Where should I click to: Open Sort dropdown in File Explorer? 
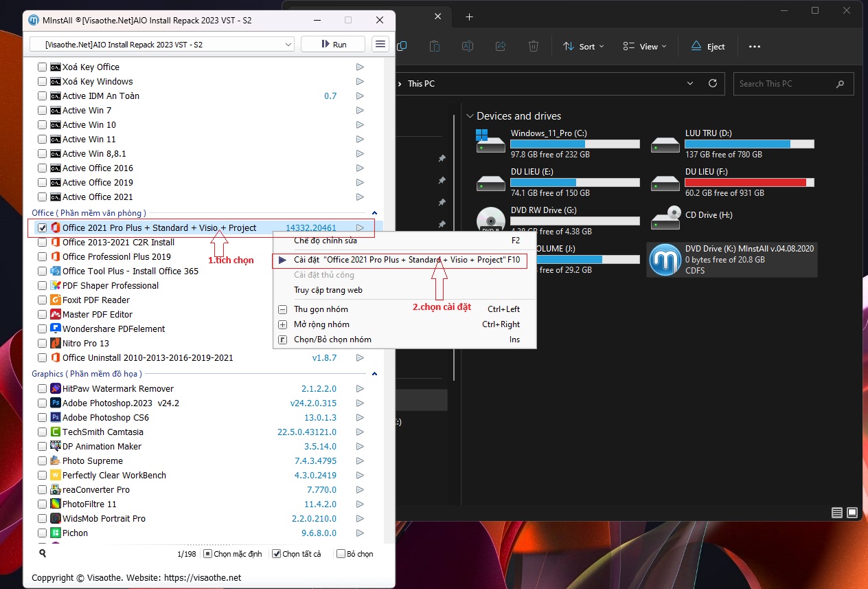tap(584, 47)
